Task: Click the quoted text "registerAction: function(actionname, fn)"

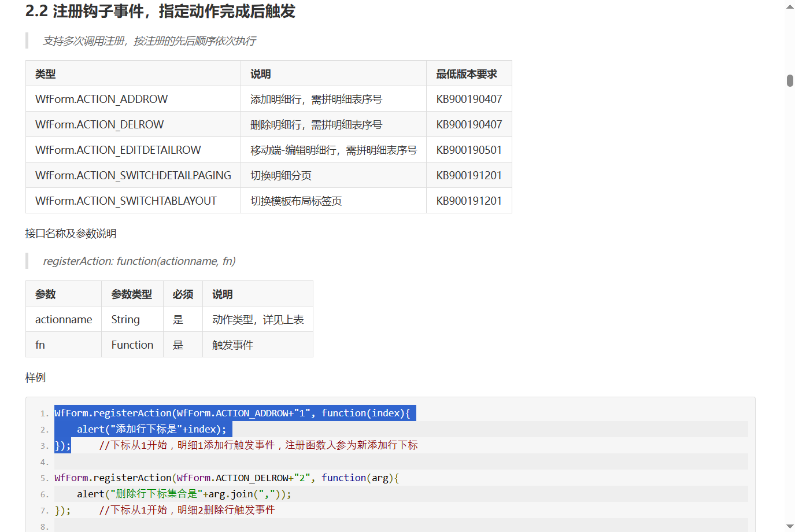Action: (x=139, y=261)
